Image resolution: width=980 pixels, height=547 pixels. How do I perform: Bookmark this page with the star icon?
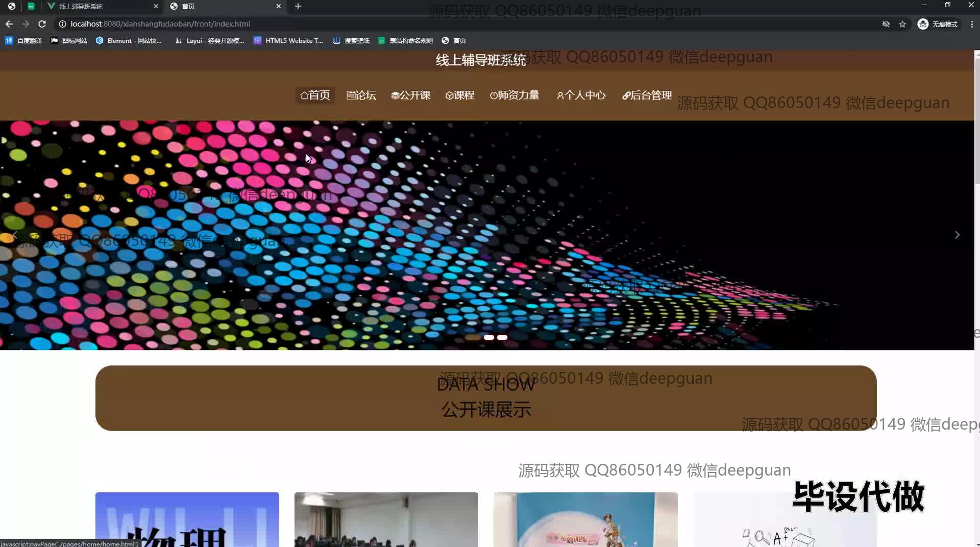click(x=902, y=24)
